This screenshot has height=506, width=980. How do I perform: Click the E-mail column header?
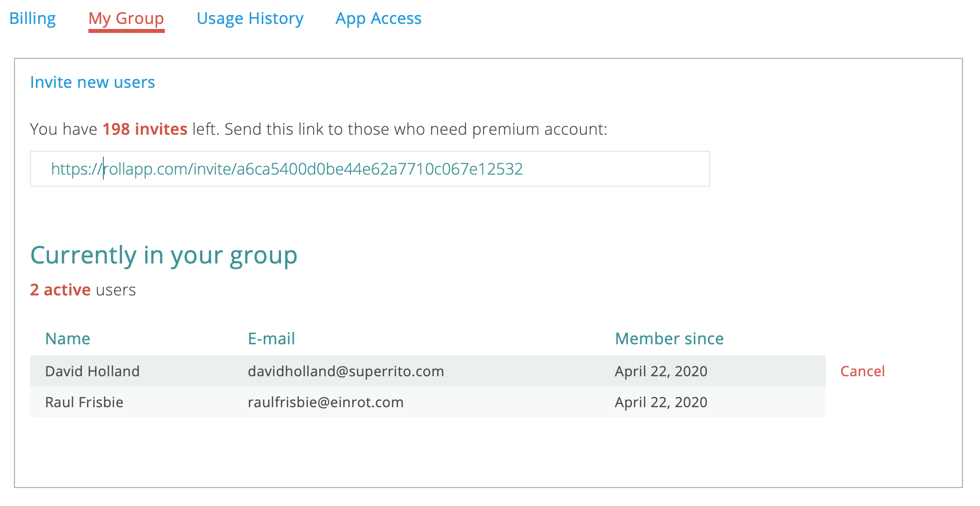271,339
